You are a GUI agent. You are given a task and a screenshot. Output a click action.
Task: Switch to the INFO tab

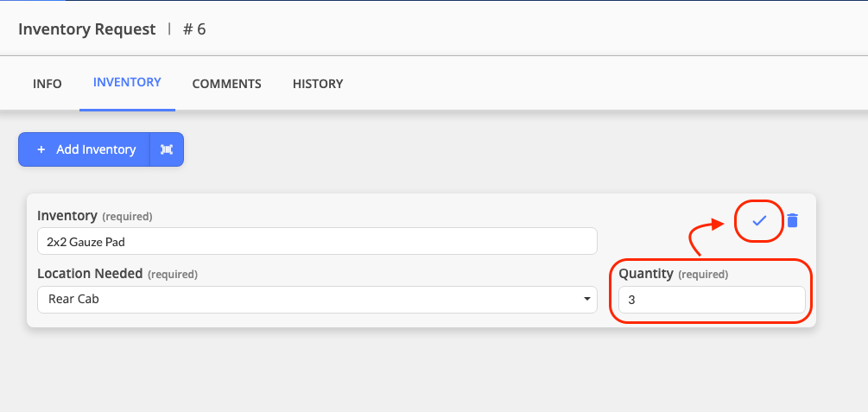(x=47, y=84)
